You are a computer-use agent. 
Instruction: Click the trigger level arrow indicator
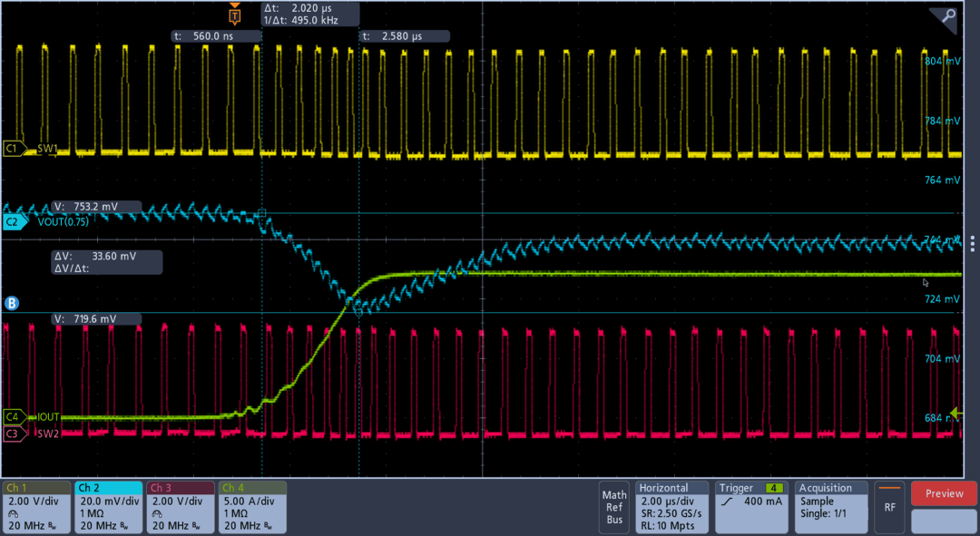(956, 413)
